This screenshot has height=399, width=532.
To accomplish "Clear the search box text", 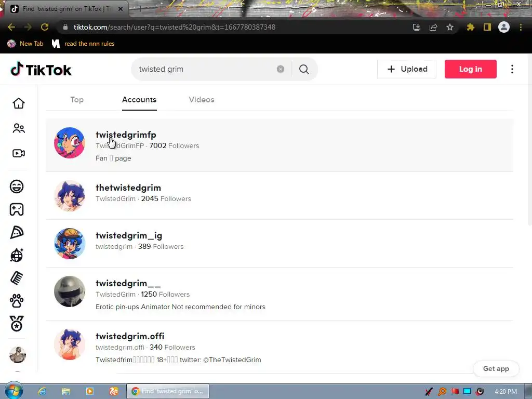I will point(280,69).
